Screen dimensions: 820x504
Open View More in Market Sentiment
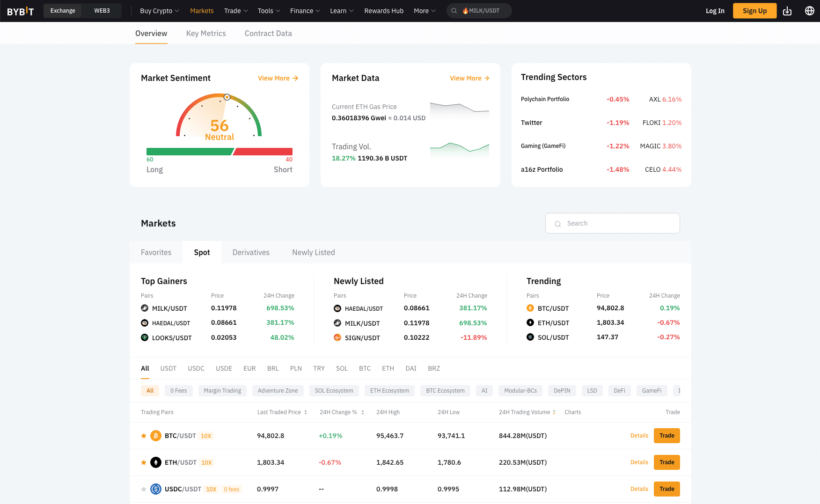pos(278,78)
